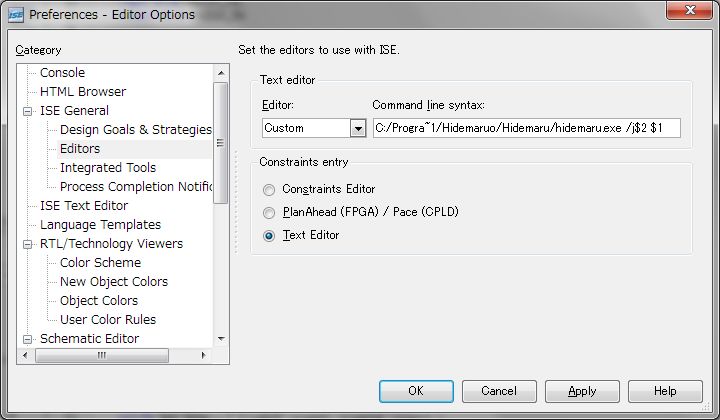Click the ISE icon in title bar
The height and width of the screenshot is (420, 720).
(16, 15)
